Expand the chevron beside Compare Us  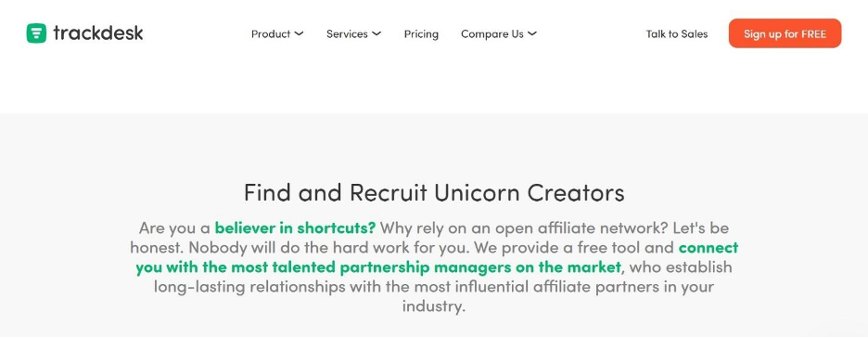click(x=532, y=33)
